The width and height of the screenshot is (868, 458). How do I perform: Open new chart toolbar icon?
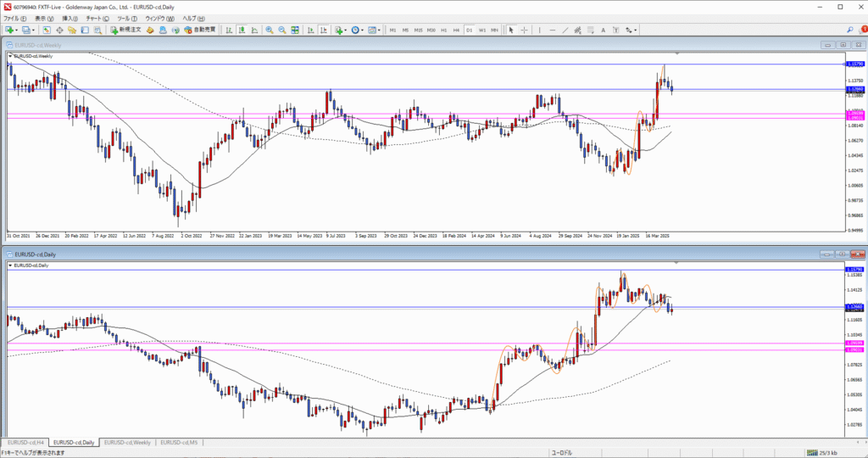(x=8, y=30)
